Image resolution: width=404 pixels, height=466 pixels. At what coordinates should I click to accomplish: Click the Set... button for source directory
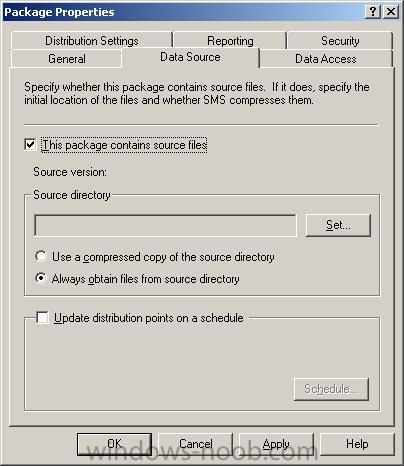[x=338, y=226]
